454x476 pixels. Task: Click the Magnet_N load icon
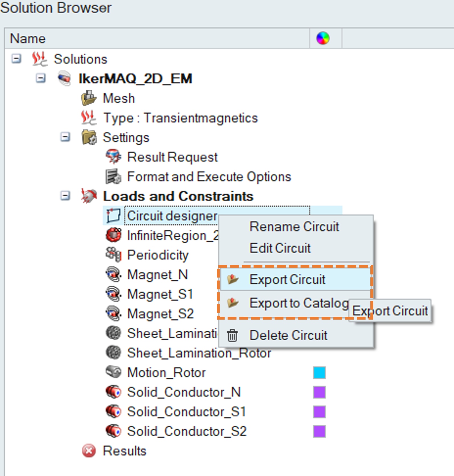pos(113,274)
